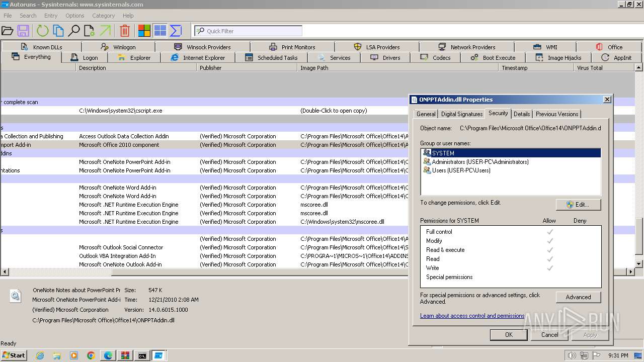Select the Outlook VBA Integration Add-In row
Viewport: 644px width, 362px height.
204,256
